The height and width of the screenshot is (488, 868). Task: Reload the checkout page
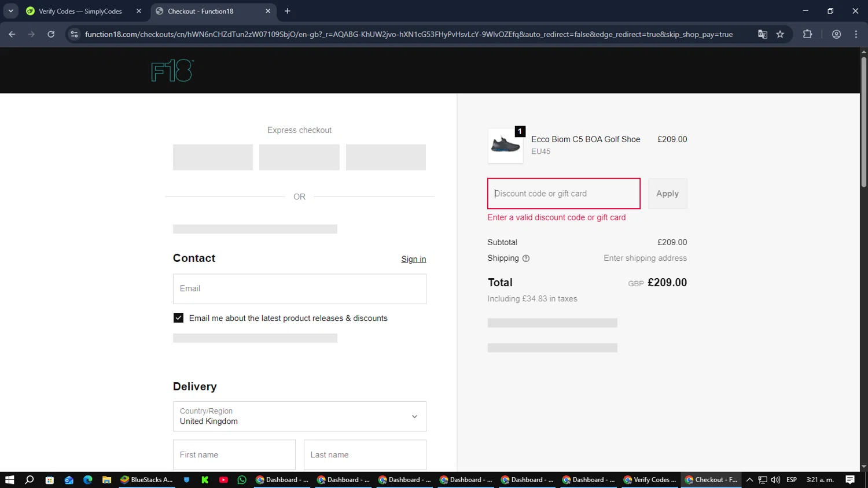[x=51, y=34]
